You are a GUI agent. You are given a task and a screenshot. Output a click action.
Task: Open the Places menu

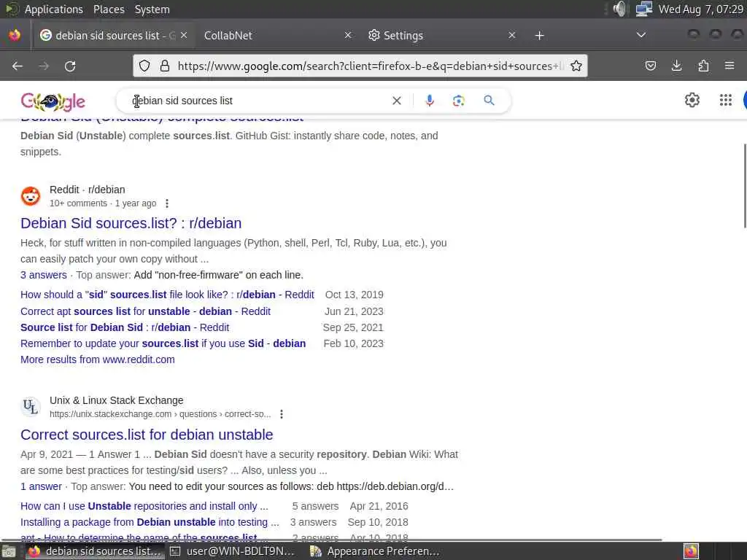click(109, 9)
